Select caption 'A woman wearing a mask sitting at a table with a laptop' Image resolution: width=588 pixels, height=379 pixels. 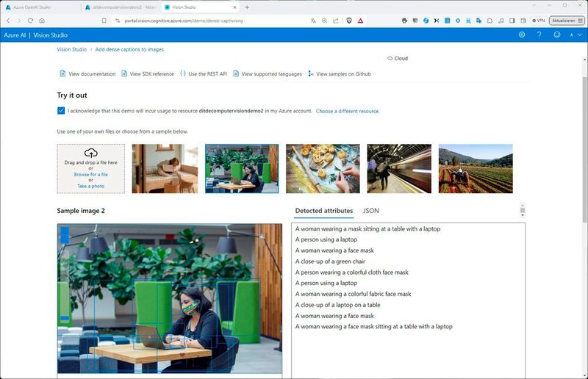coord(367,228)
